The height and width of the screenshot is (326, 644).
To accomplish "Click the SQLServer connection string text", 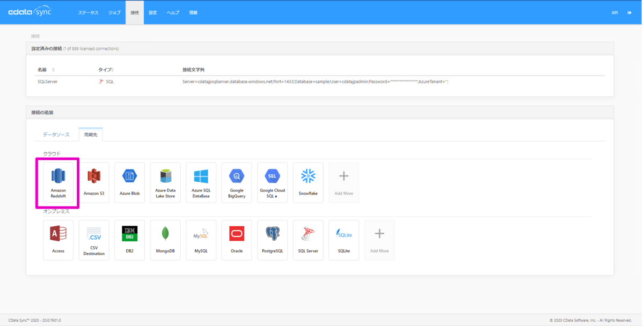I will click(x=315, y=81).
